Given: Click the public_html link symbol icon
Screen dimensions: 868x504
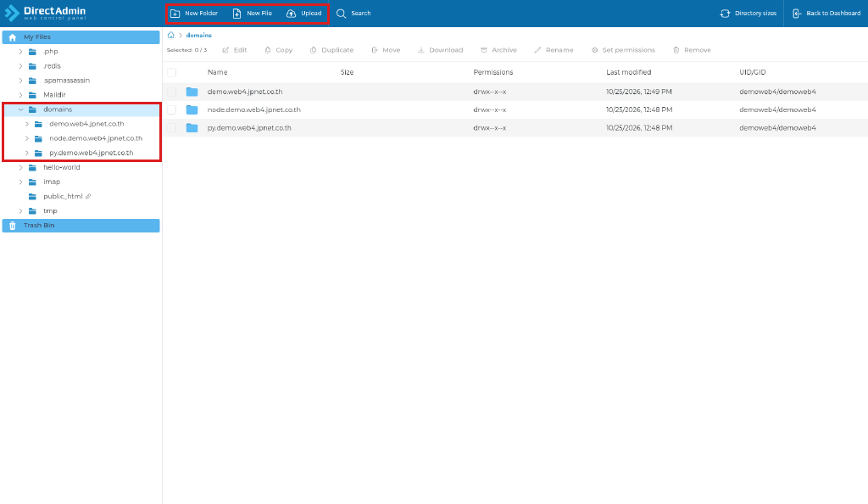Looking at the screenshot, I should pyautogui.click(x=88, y=196).
